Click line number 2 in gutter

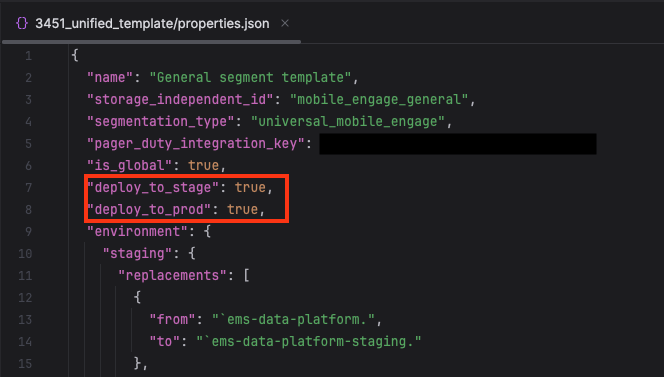pyautogui.click(x=28, y=78)
